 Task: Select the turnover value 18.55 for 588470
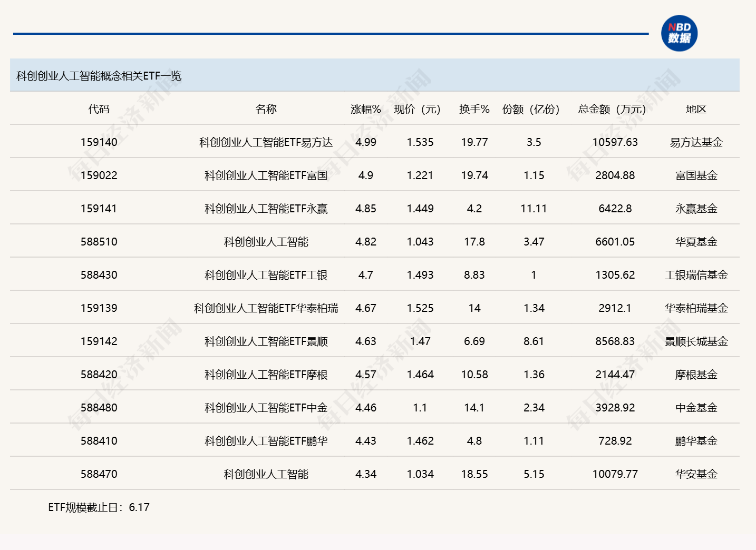(x=474, y=474)
